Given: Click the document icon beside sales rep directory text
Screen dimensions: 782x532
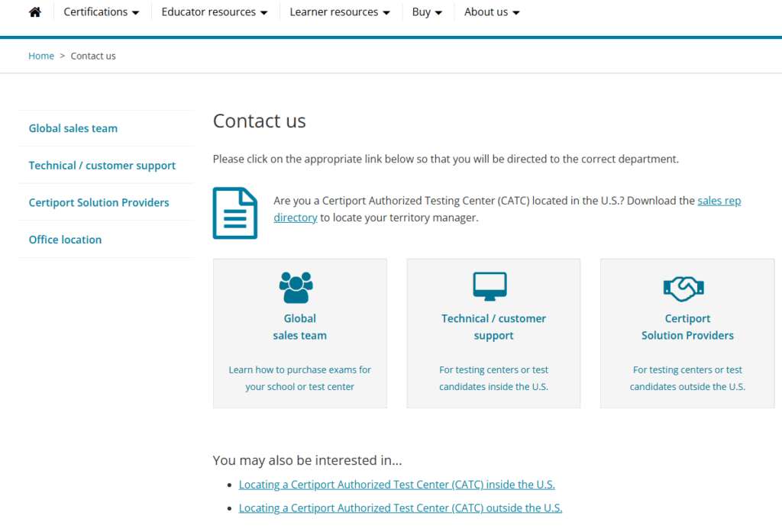Looking at the screenshot, I should point(235,213).
